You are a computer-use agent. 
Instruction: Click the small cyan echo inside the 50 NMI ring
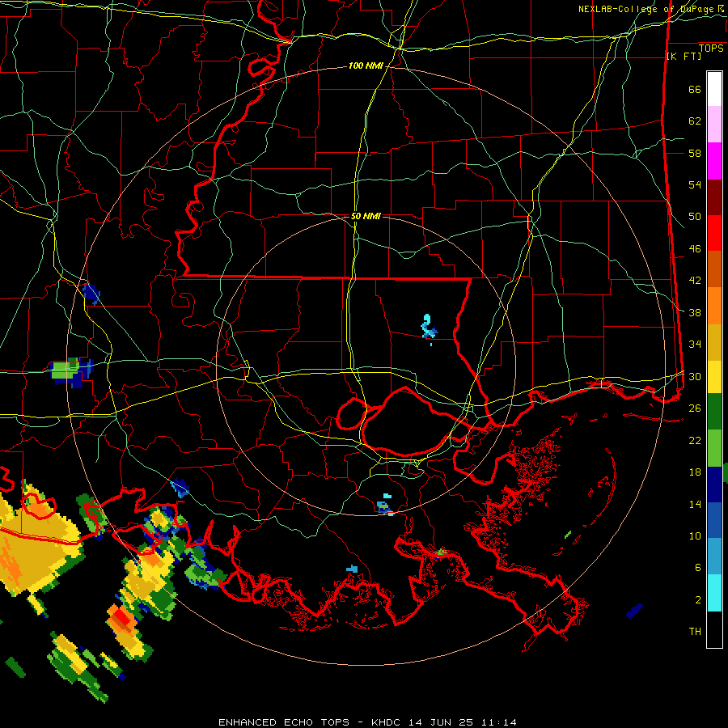pyautogui.click(x=429, y=328)
